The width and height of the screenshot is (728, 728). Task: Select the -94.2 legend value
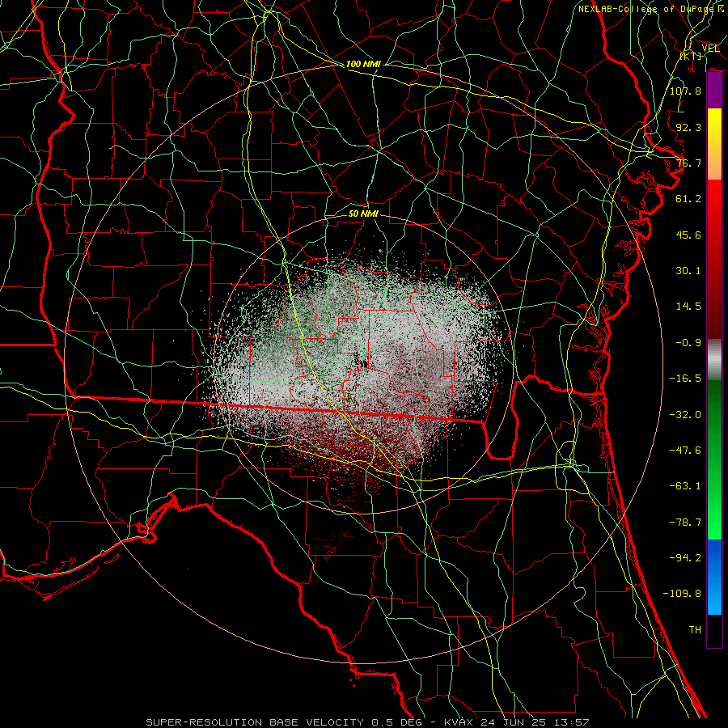[x=685, y=558]
